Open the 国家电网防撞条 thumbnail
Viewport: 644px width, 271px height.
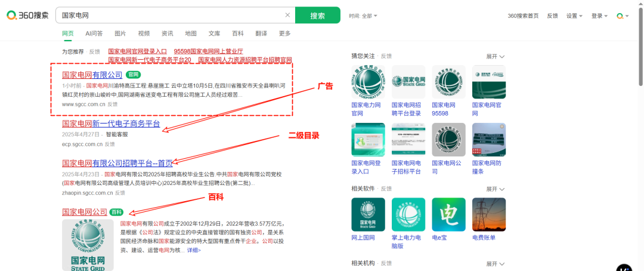pos(489,140)
